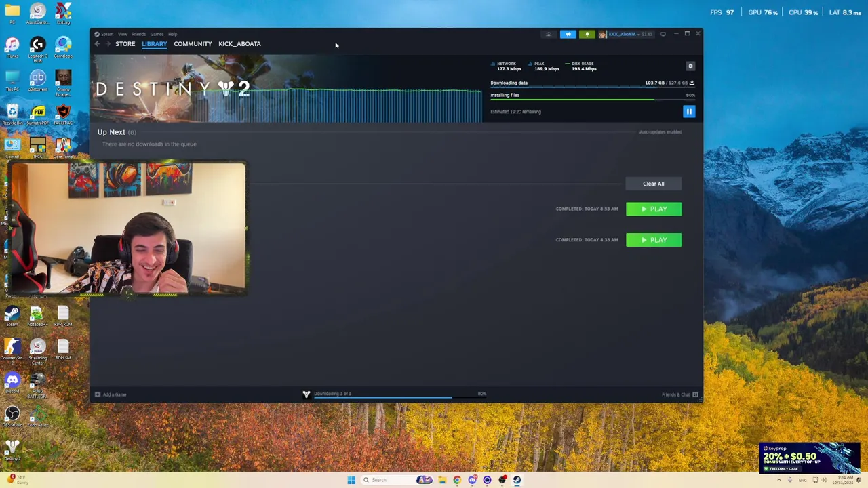Open the friends activity icon in Steam title bar
The height and width of the screenshot is (488, 868).
tap(549, 34)
